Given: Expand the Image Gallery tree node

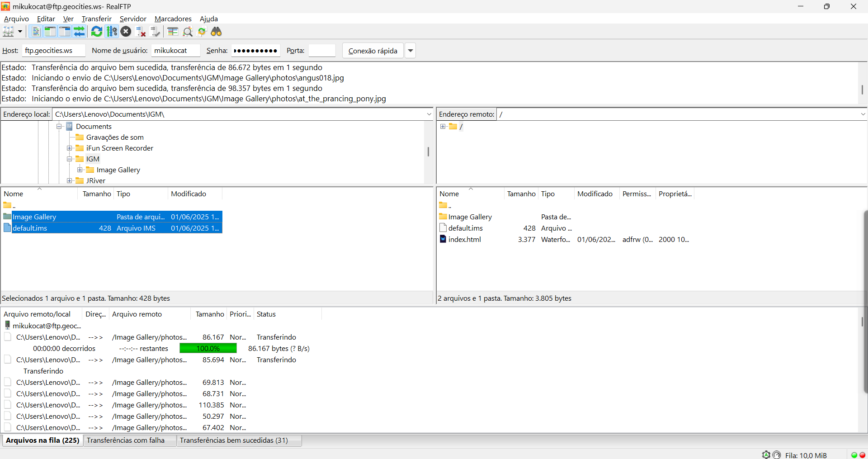Looking at the screenshot, I should click(80, 170).
